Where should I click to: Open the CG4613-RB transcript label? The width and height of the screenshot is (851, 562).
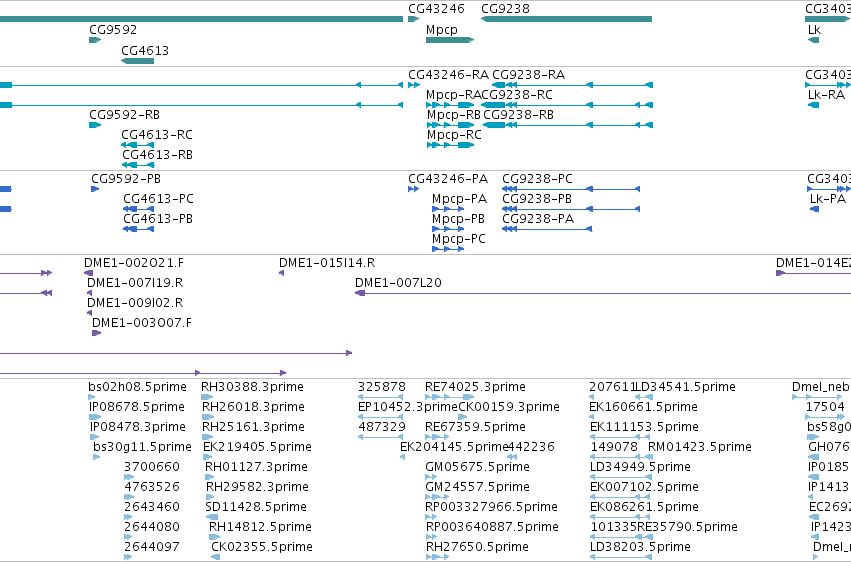[x=157, y=155]
